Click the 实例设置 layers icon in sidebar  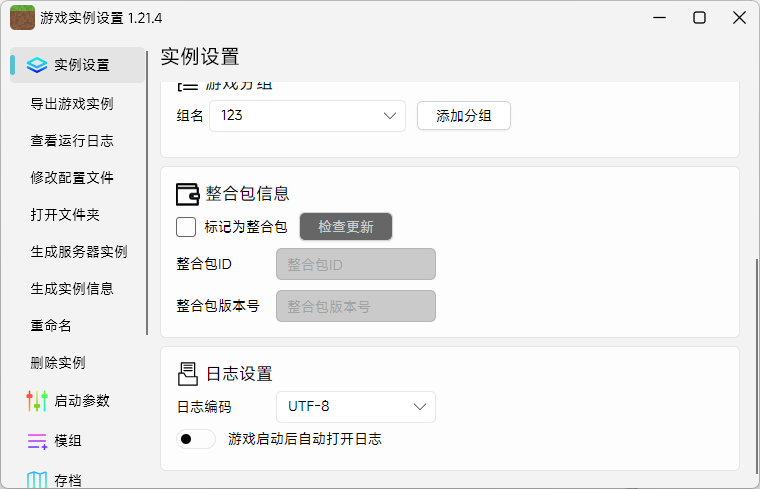37,65
